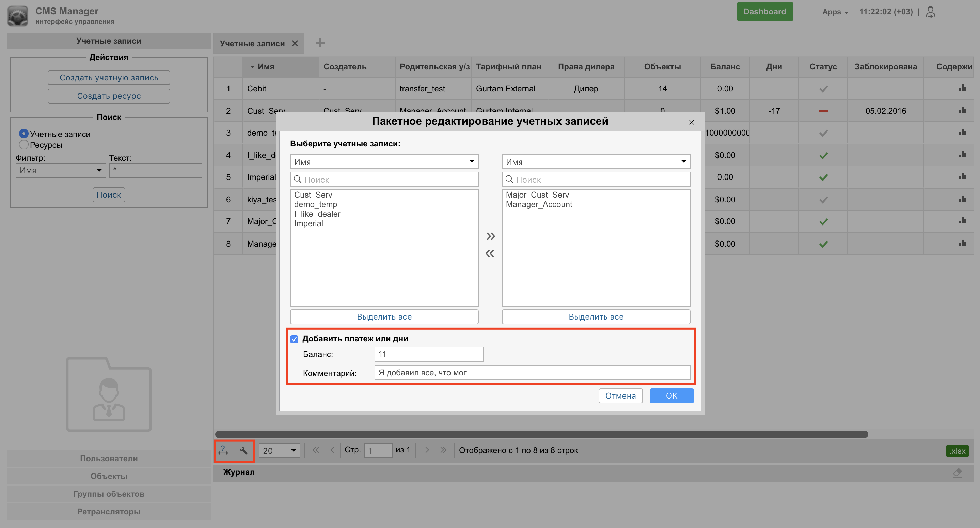Confirm dialog with OK button
This screenshot has width=980, height=528.
click(x=671, y=395)
